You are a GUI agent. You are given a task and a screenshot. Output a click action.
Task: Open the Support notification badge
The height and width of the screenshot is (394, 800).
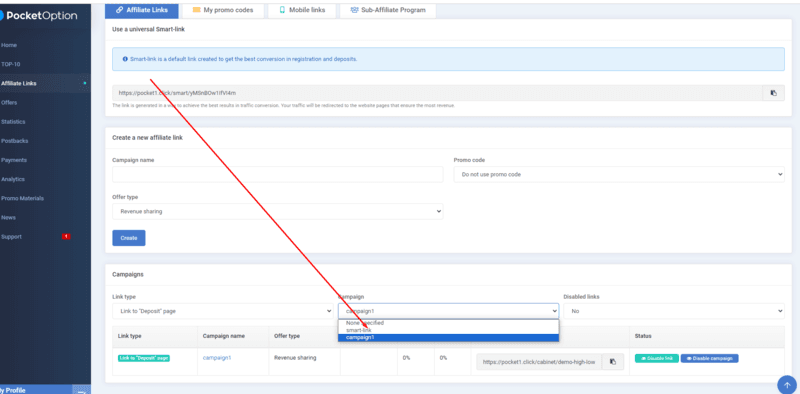[x=66, y=236]
